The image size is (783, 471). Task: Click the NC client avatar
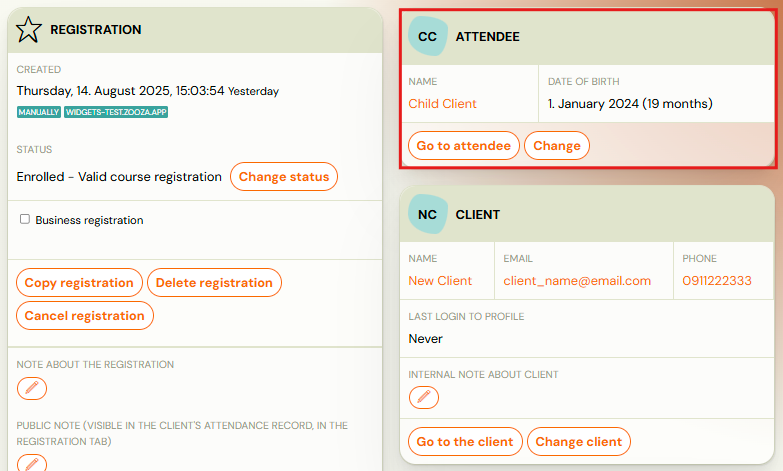pos(427,214)
